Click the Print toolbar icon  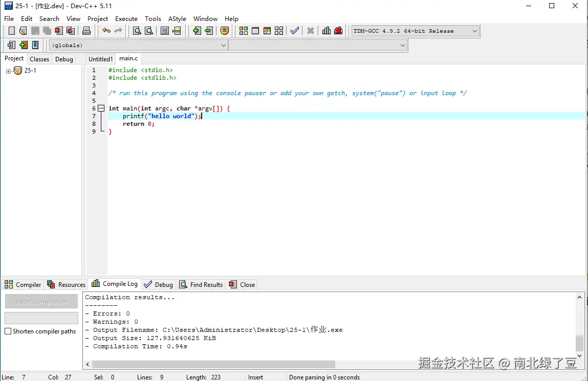(86, 31)
